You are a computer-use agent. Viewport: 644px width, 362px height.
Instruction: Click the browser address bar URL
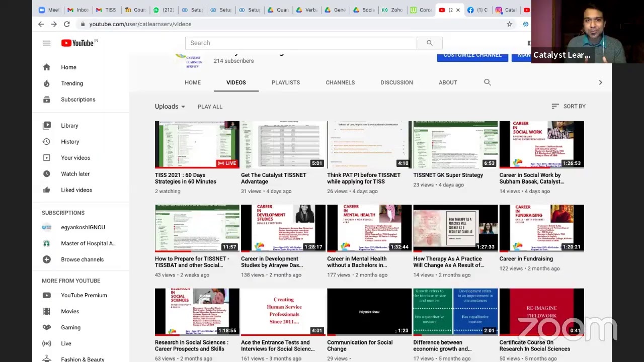click(140, 24)
